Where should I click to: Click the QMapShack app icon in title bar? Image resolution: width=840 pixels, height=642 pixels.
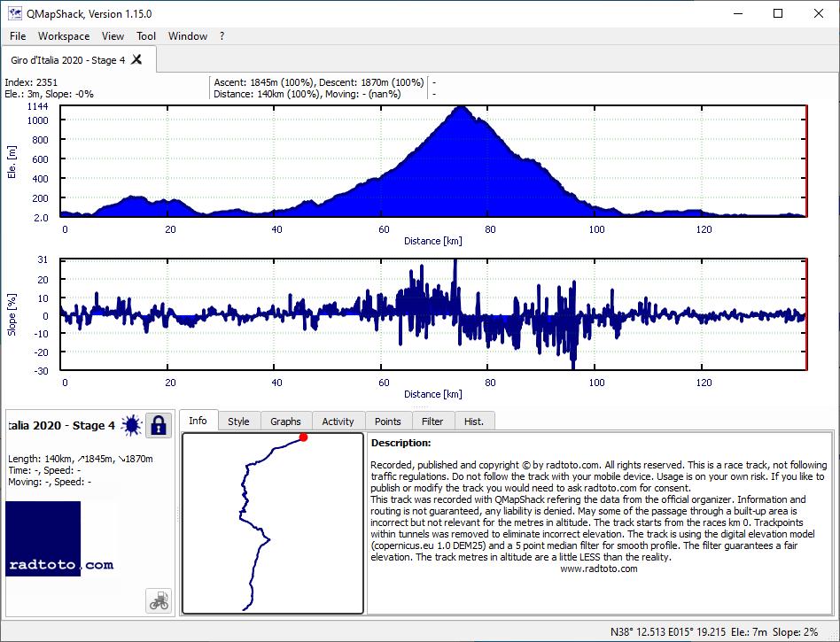14,13
